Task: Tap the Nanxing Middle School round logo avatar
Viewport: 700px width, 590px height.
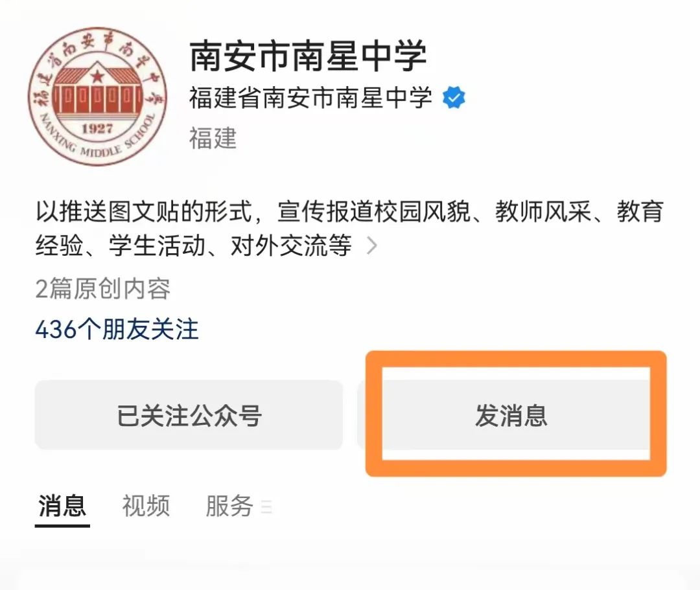Action: tap(97, 96)
